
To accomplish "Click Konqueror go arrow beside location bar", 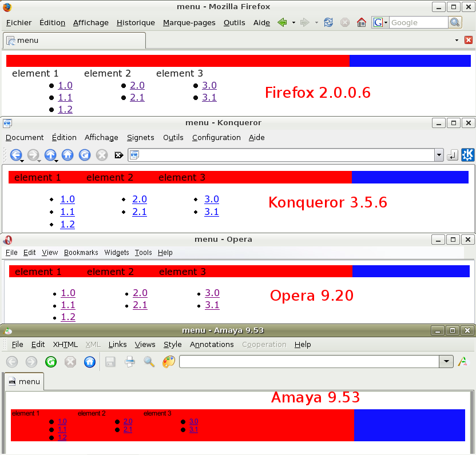I will click(x=453, y=155).
